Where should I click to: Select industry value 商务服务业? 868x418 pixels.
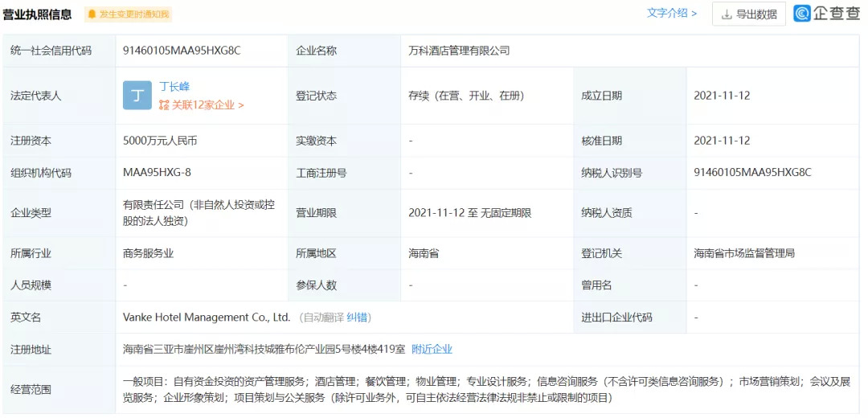149,253
